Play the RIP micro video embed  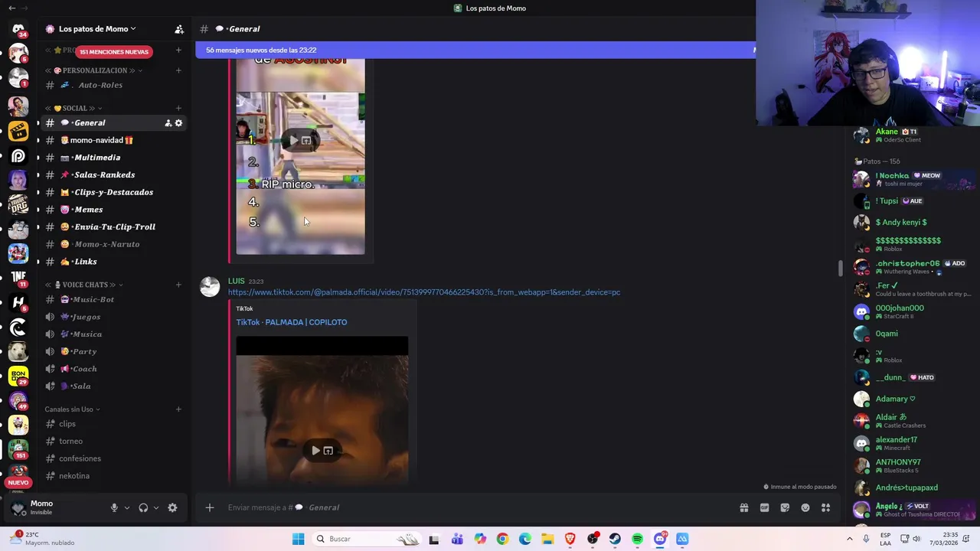(x=293, y=141)
